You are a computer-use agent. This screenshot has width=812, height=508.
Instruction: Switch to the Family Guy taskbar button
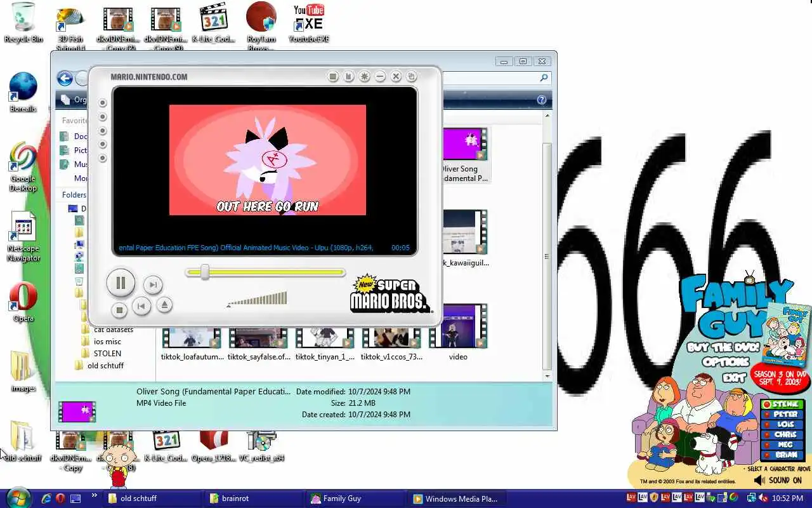coord(355,498)
